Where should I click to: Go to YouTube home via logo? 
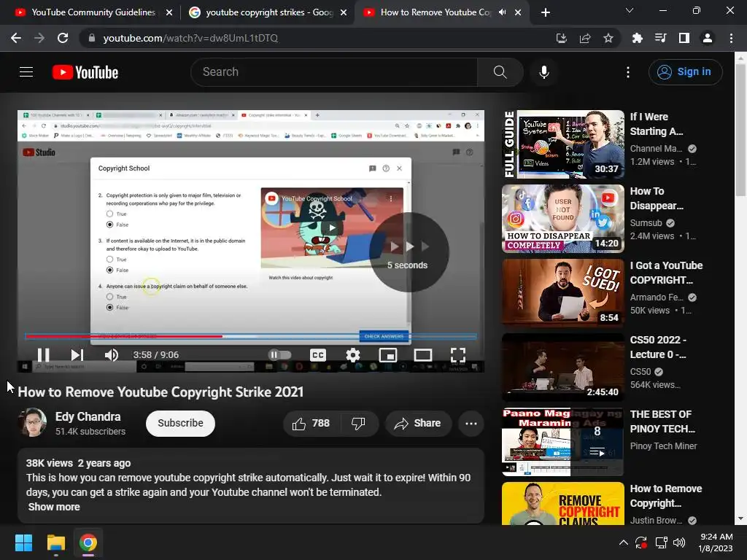[85, 72]
